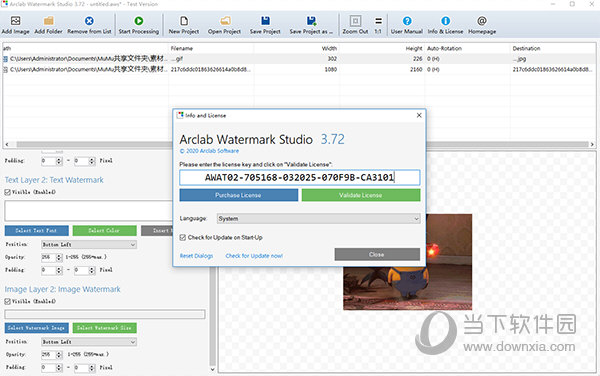Open Project using the folder icon
Screen dimensions: 600x376
tap(225, 21)
